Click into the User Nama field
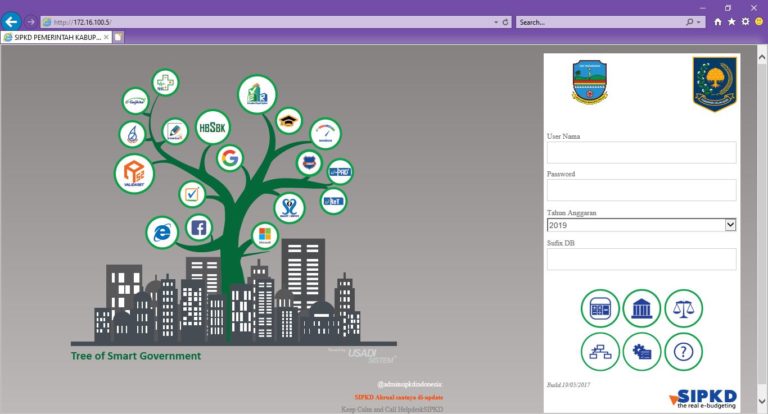Image resolution: width=768 pixels, height=414 pixels. 641,152
